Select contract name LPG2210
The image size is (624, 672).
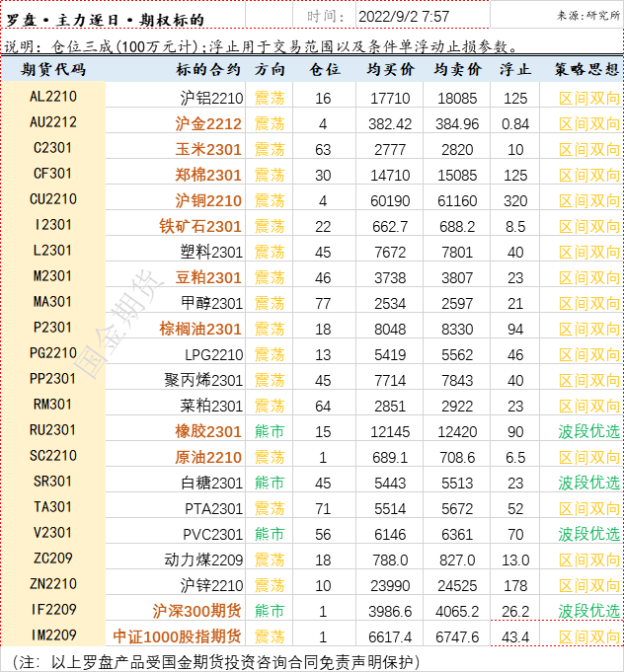click(214, 355)
